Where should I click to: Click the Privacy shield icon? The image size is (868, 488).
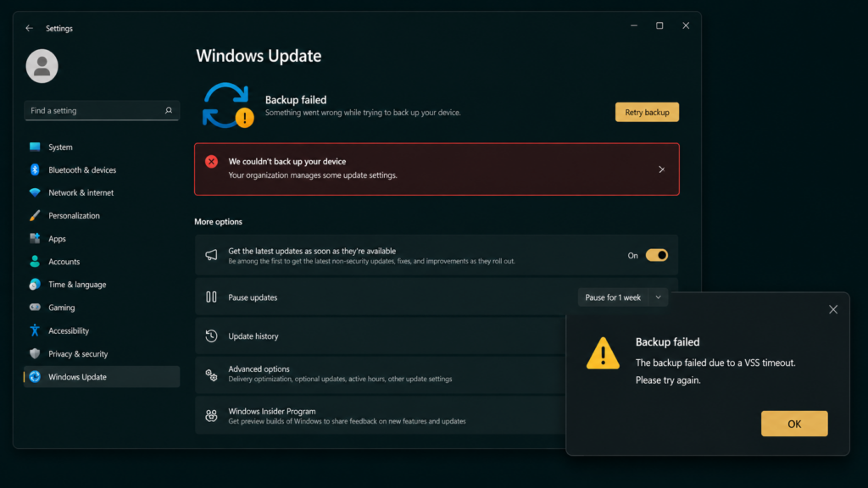(x=35, y=353)
